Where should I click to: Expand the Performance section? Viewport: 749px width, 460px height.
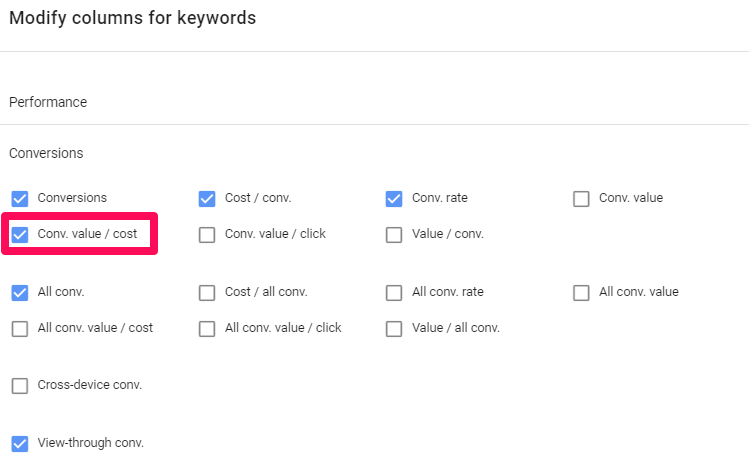pos(48,102)
